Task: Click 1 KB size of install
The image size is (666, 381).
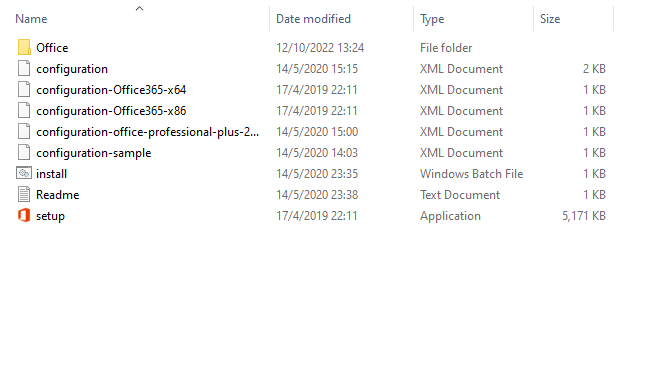Action: [594, 174]
